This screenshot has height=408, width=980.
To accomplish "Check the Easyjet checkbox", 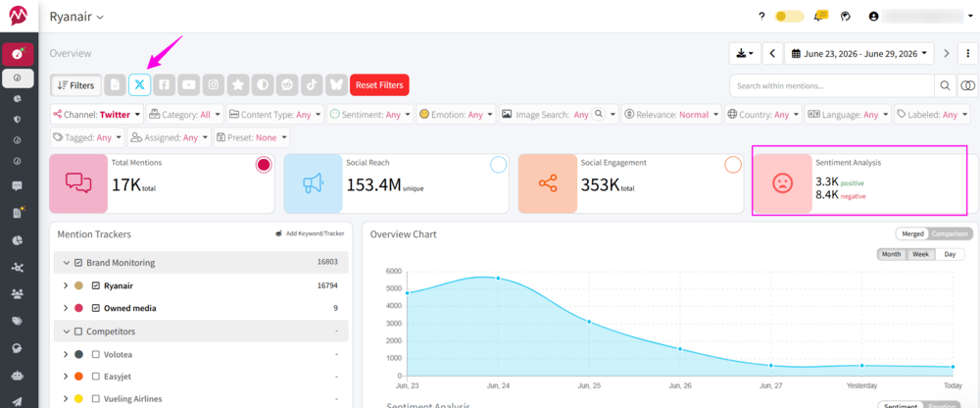I will coord(96,377).
